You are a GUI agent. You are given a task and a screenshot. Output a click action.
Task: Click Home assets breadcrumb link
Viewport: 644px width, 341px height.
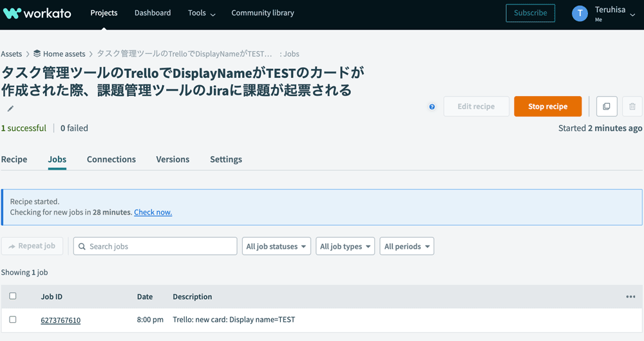[x=64, y=54]
